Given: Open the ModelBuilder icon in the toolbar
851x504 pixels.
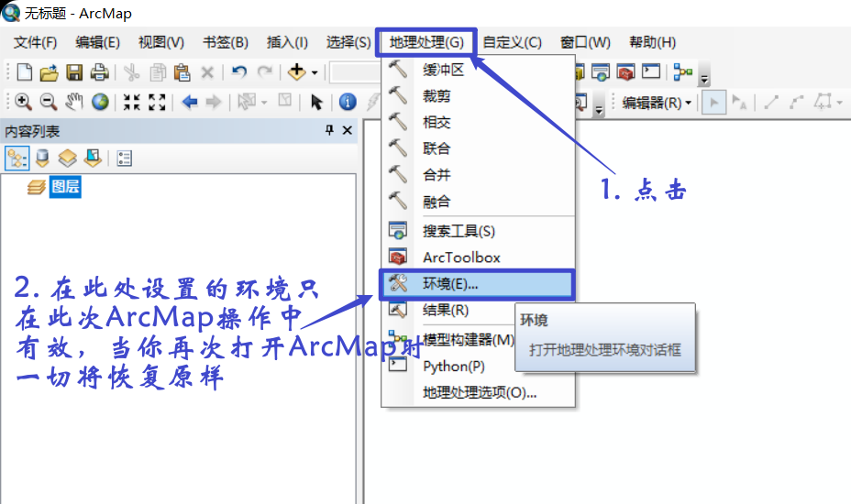Looking at the screenshot, I should pos(682,71).
